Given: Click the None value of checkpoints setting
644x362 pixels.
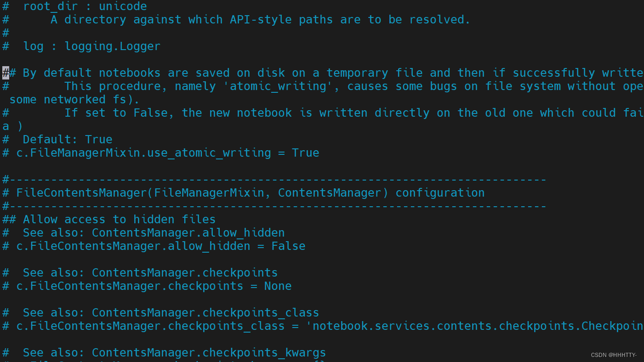Looking at the screenshot, I should pyautogui.click(x=278, y=286).
